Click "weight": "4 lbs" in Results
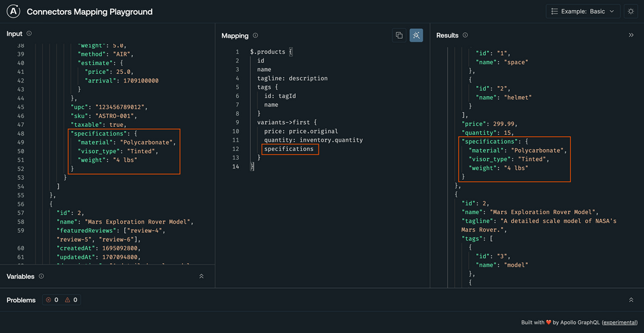 498,168
